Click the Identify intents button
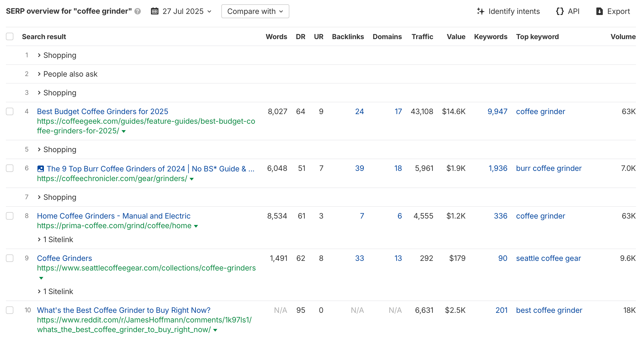644x338 pixels. pyautogui.click(x=508, y=11)
